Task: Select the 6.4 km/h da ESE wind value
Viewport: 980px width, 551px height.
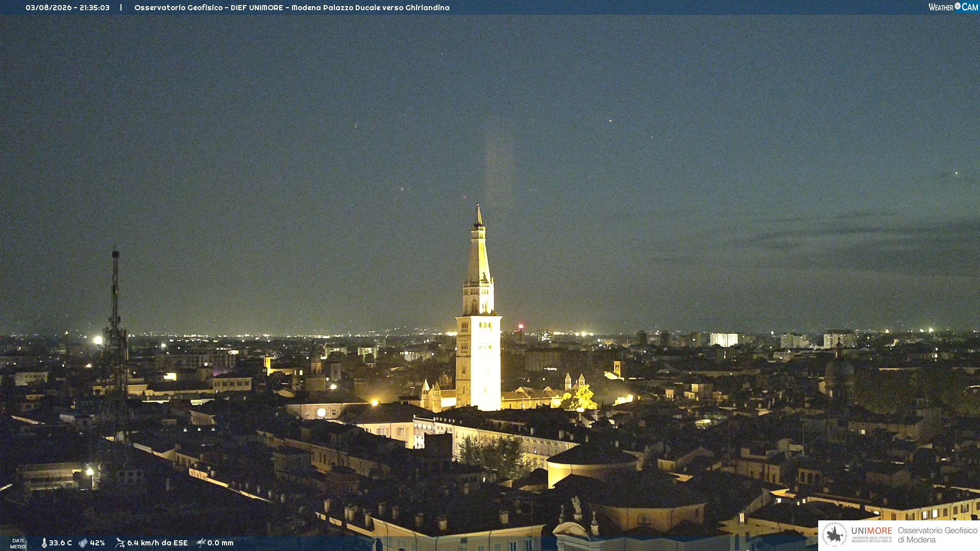Action: (x=157, y=543)
